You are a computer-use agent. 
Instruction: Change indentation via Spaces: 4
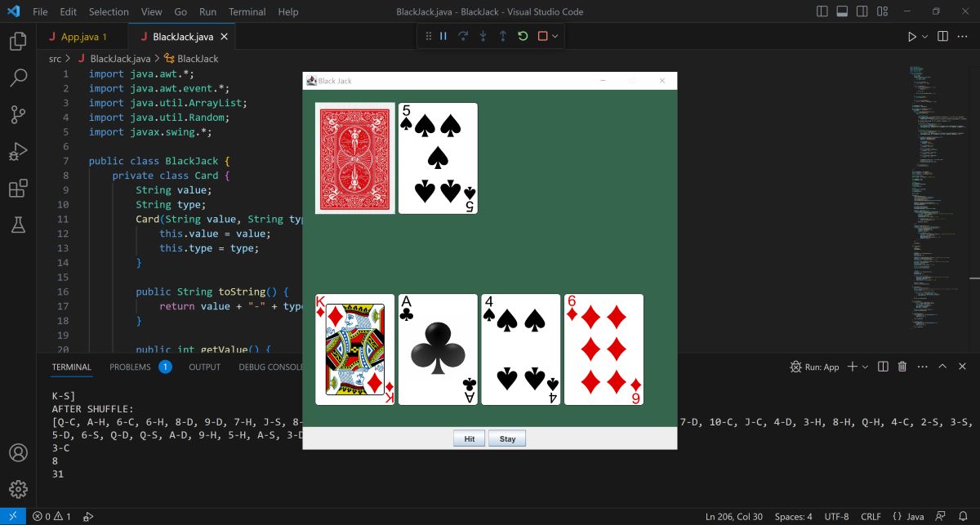pos(794,516)
